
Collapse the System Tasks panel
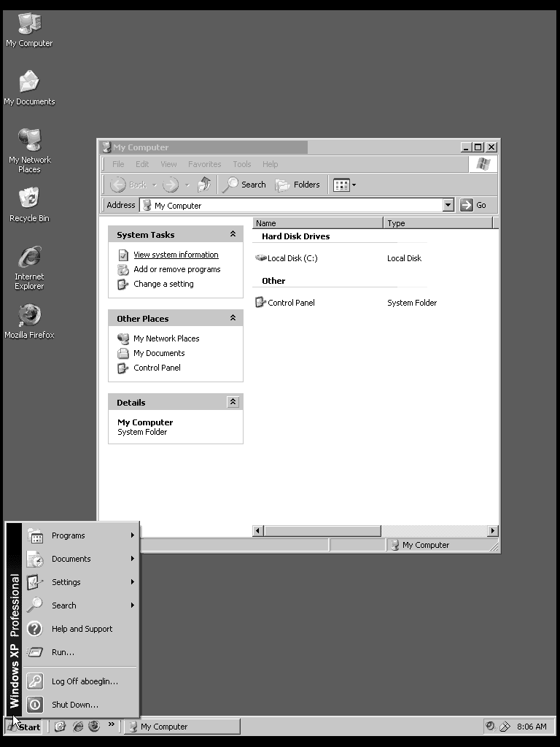[x=233, y=234]
